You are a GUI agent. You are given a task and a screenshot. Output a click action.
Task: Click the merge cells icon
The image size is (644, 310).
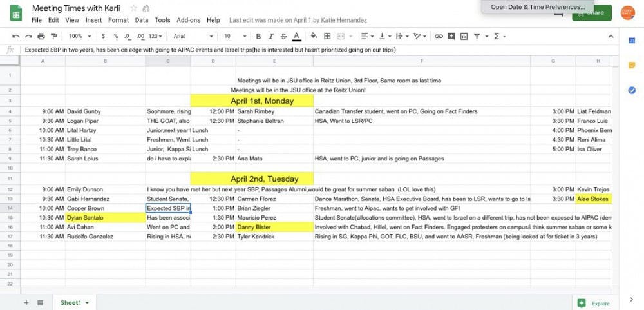[x=341, y=37]
